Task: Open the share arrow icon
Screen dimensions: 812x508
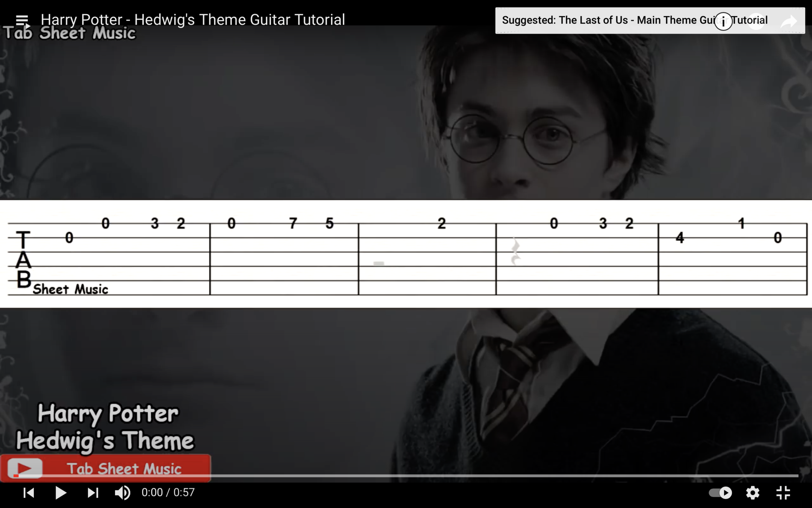Action: click(x=789, y=21)
